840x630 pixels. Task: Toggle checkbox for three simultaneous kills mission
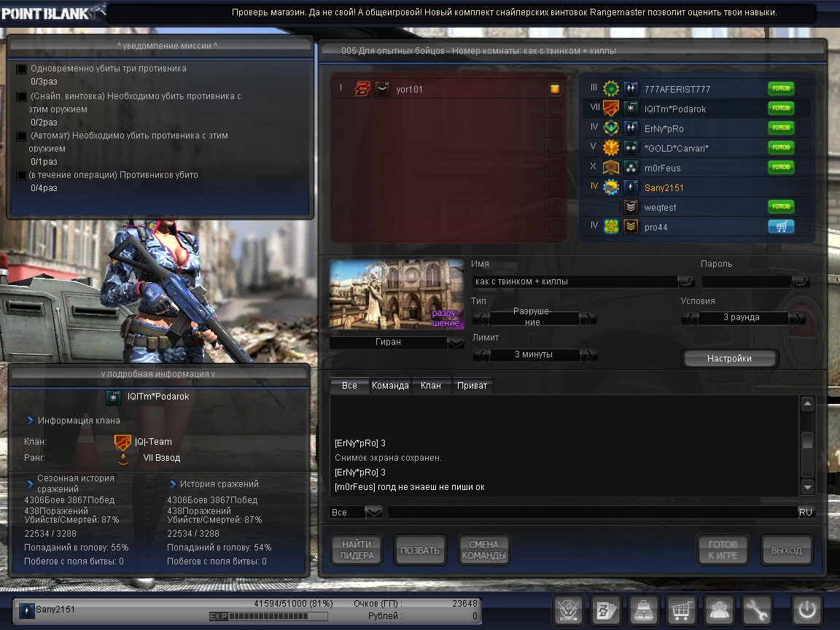(x=22, y=69)
